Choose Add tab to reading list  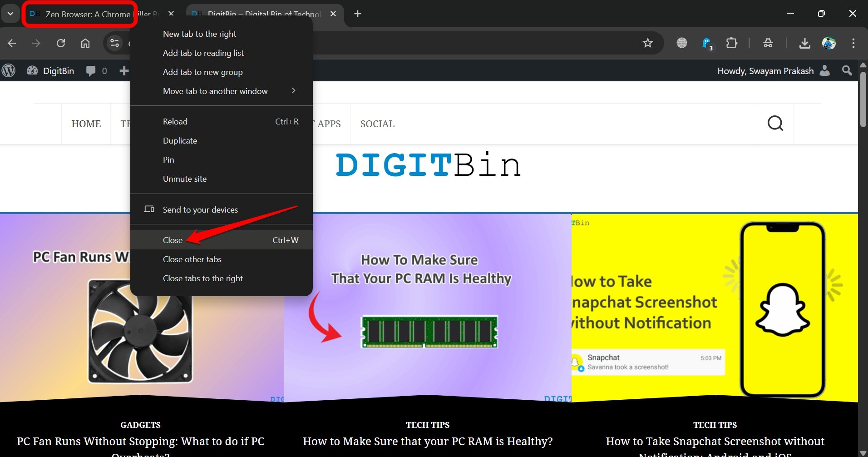tap(222, 53)
